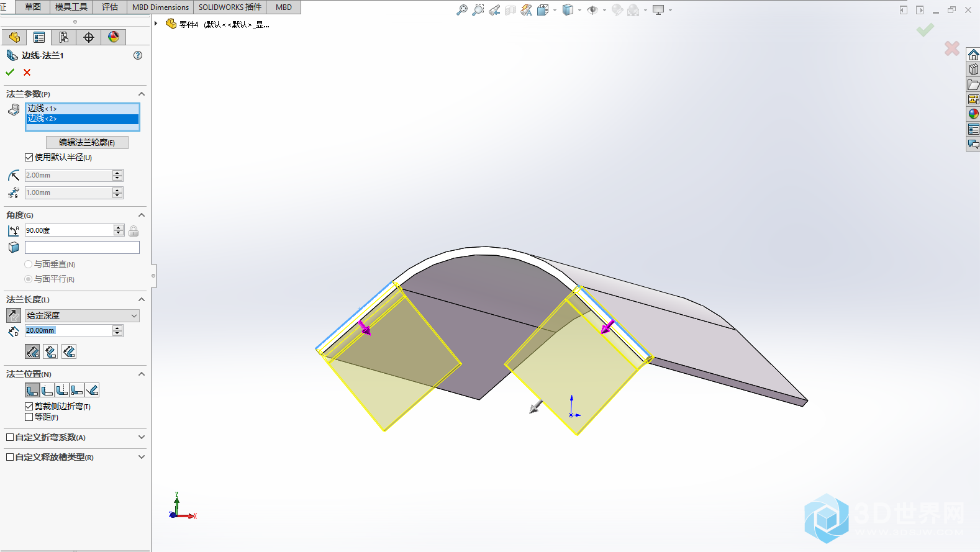Collapse the 法兰位置 section
The image size is (980, 552).
point(142,374)
